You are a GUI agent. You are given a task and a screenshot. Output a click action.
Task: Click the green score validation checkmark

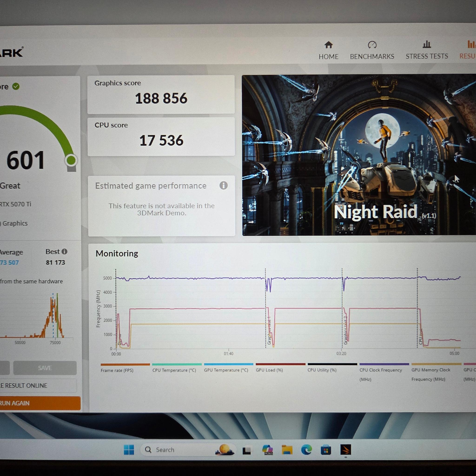click(16, 86)
